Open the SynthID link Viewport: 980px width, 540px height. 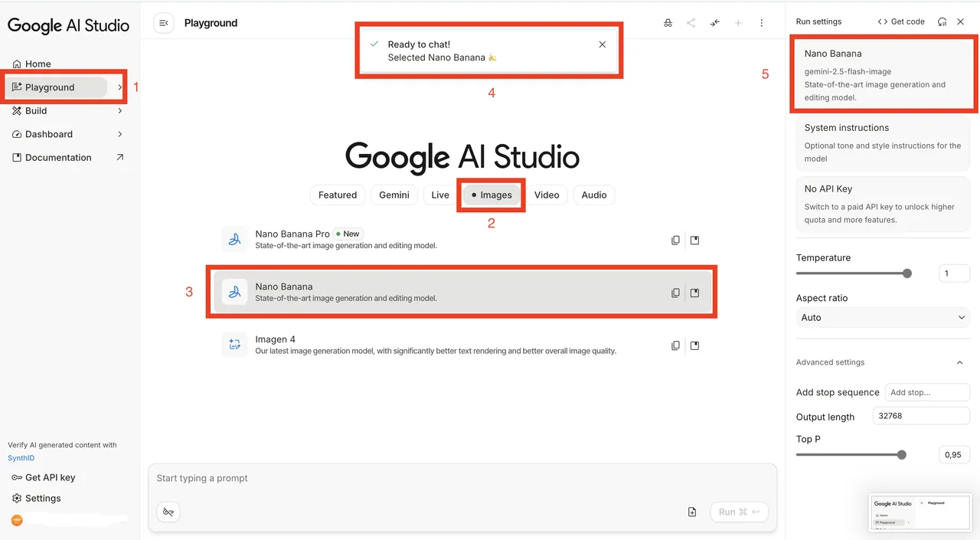[x=21, y=458]
